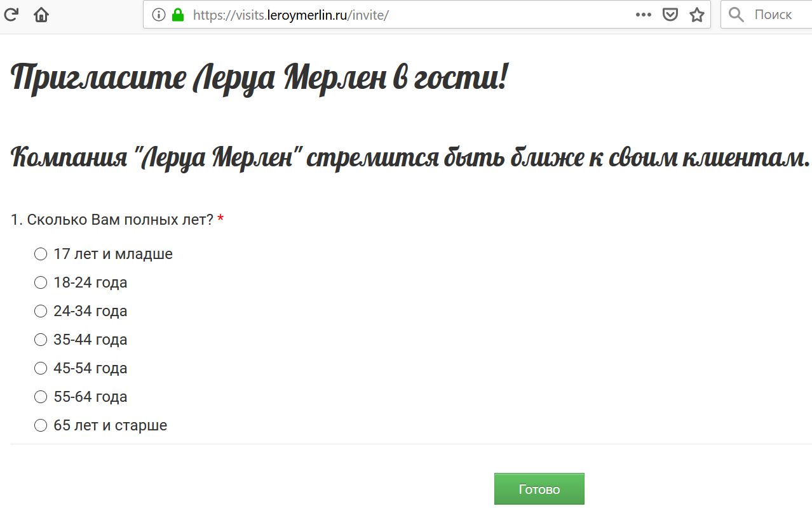Click the question text "Сколько Вам полных лет?"
The width and height of the screenshot is (812, 511).
click(119, 220)
